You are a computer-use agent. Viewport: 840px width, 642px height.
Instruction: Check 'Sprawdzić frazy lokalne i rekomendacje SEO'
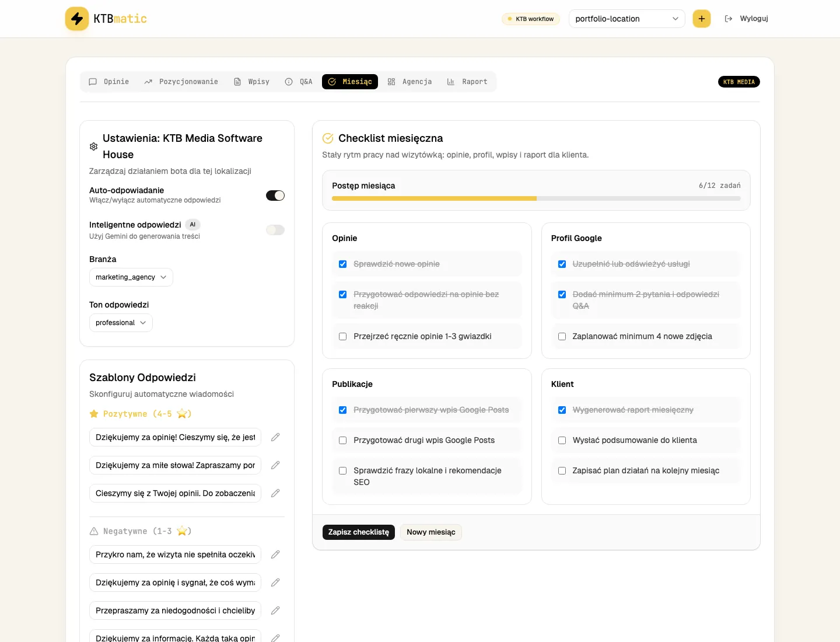[x=343, y=471]
